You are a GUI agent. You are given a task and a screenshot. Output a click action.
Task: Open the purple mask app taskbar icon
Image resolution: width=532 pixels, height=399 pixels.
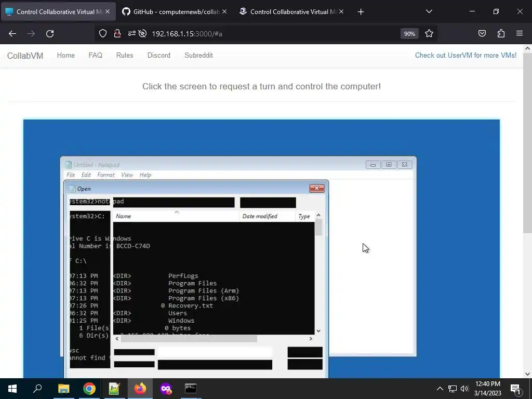[166, 389]
